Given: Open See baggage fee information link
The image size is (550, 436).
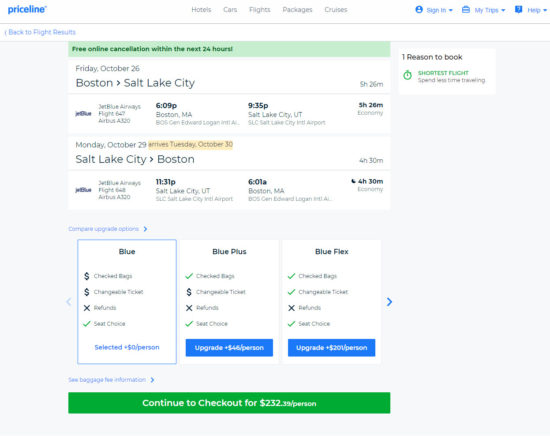Looking at the screenshot, I should [x=107, y=380].
